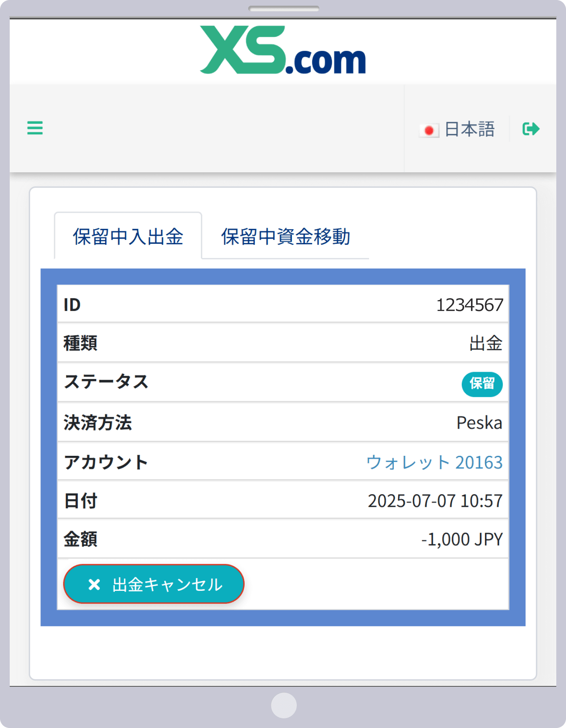Open the ウォレット 20163 account link

434,462
